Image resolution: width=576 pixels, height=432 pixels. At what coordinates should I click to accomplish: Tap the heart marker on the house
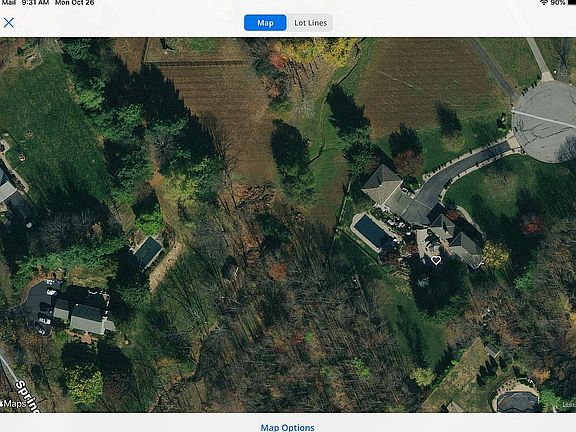[x=436, y=260]
